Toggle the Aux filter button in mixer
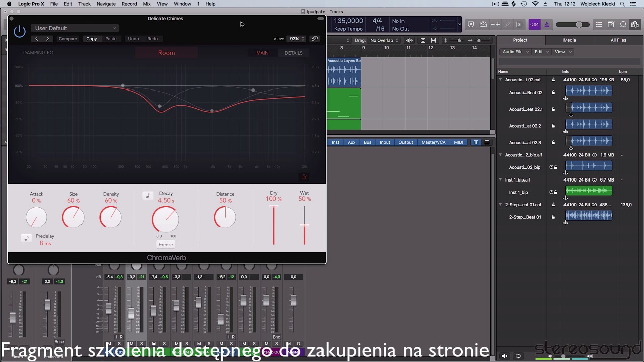Viewport: 644px width, 362px height. click(x=352, y=142)
